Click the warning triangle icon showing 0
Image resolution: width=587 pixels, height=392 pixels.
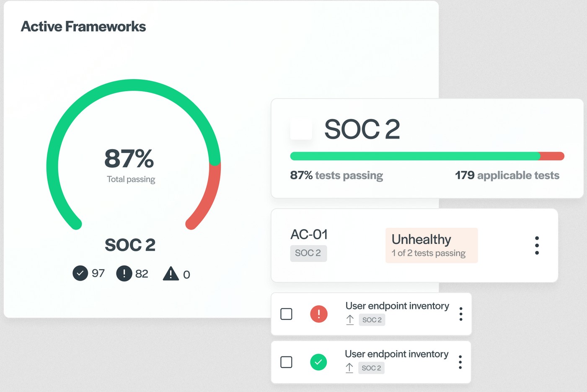click(x=171, y=273)
